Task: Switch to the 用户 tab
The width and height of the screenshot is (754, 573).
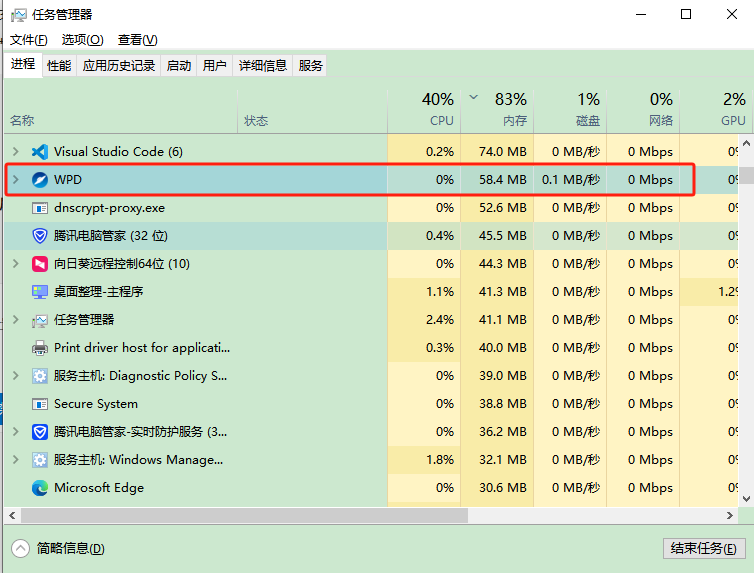Action: tap(214, 65)
